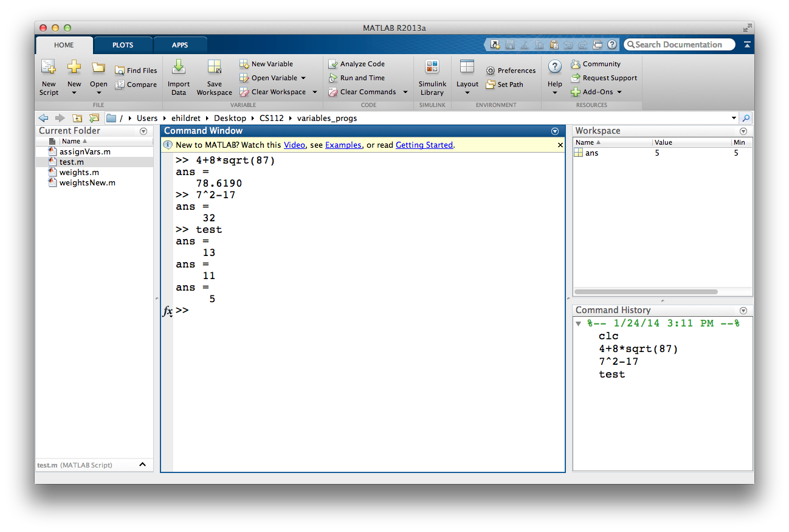The image size is (789, 532).
Task: Switch to the PLOTS tab
Action: 123,45
